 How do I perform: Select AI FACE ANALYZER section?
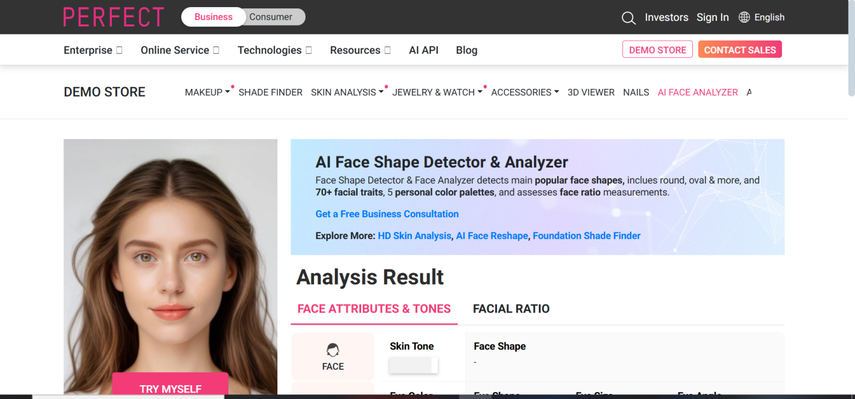(x=697, y=92)
